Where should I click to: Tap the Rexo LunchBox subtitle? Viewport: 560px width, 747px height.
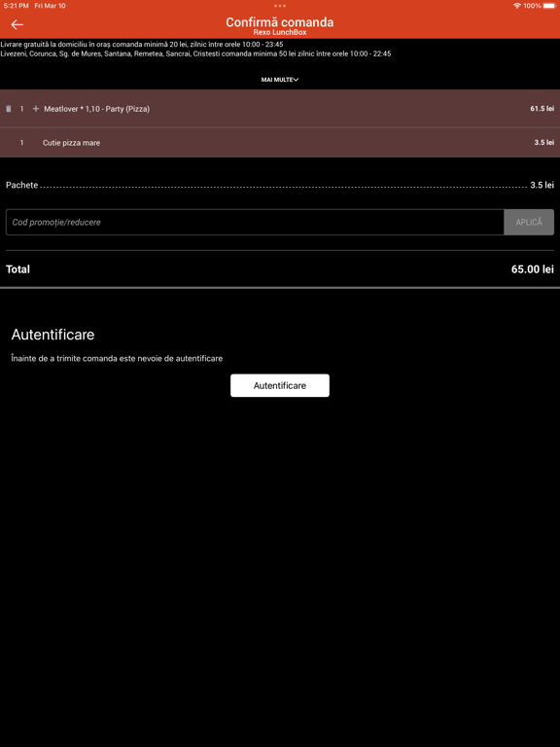coord(280,32)
